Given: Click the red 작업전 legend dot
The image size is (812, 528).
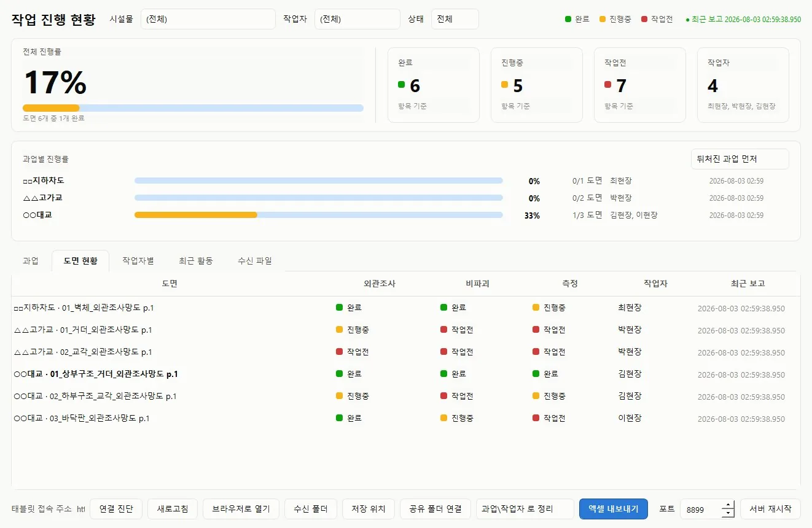Looking at the screenshot, I should [644, 19].
